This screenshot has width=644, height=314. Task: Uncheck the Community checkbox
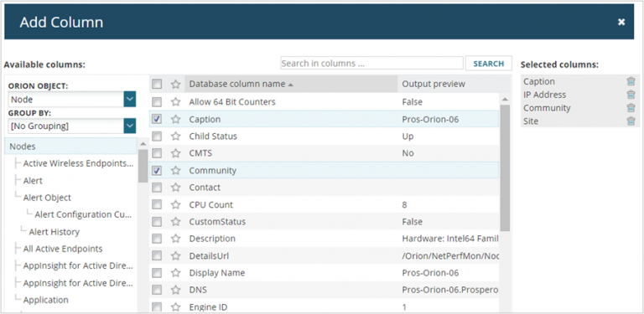click(157, 171)
